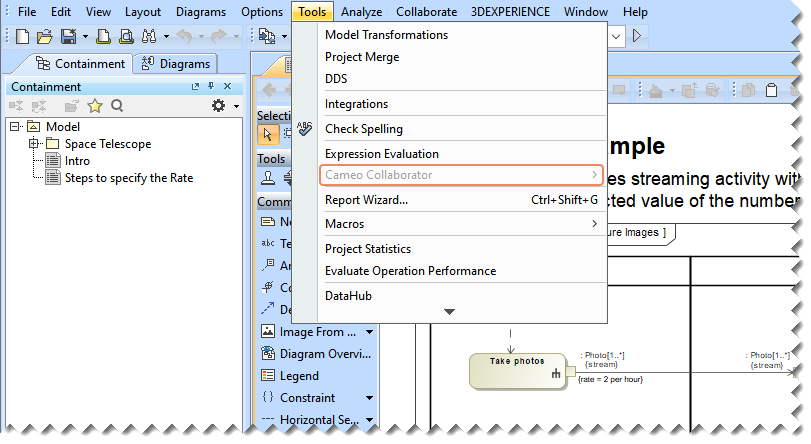The width and height of the screenshot is (811, 444).
Task: Open dropdown next to compare projects icon
Action: [x=284, y=36]
